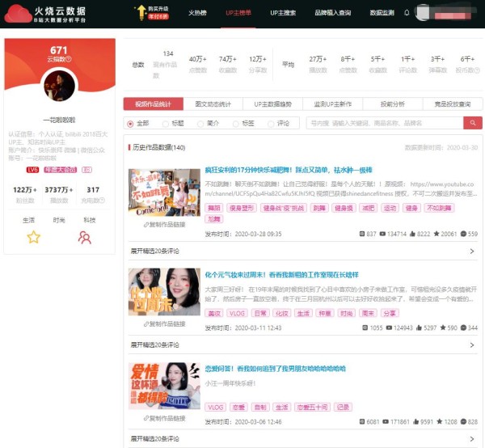Open the 品牌植入查询 nav item
The width and height of the screenshot is (485, 448).
[x=333, y=13]
